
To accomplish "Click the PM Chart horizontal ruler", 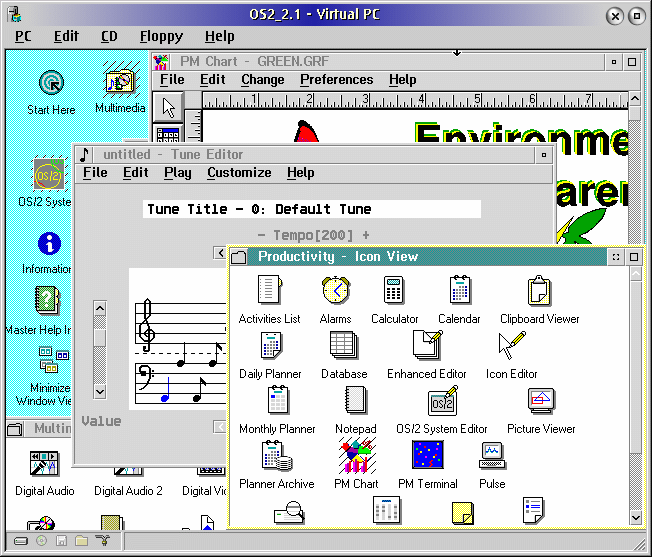I will tap(415, 100).
